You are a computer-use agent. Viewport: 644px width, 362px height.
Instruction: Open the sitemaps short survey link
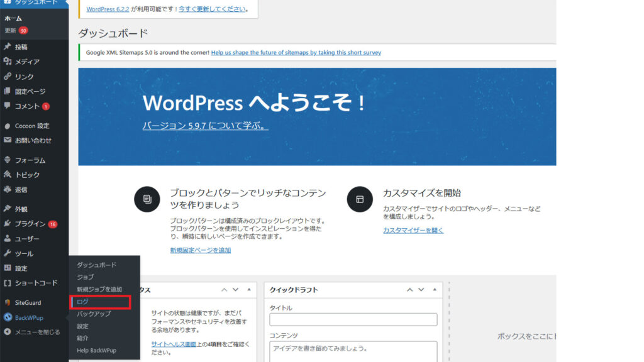click(296, 53)
